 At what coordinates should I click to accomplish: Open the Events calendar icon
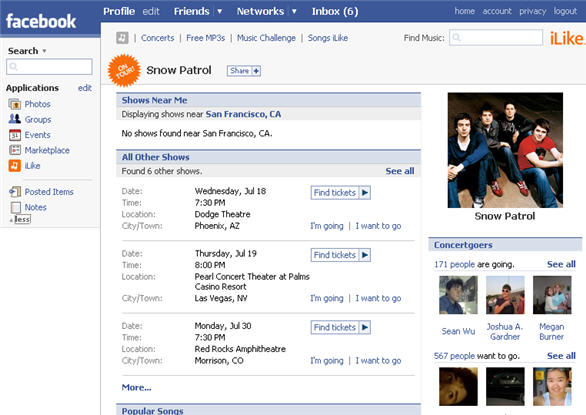(15, 135)
